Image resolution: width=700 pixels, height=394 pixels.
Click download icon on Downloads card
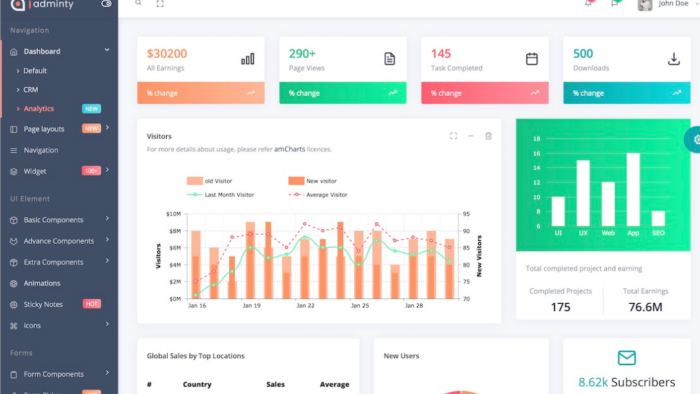pos(674,59)
